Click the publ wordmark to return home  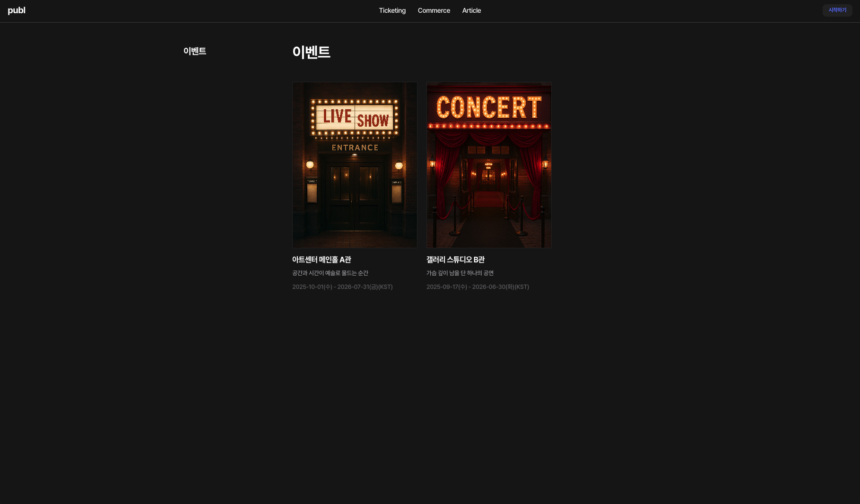pyautogui.click(x=17, y=10)
